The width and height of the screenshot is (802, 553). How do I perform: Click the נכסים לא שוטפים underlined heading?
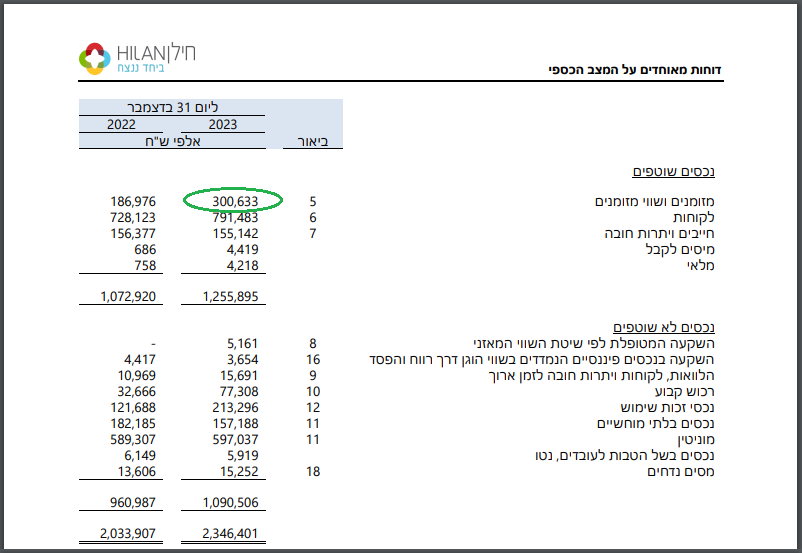pyautogui.click(x=668, y=327)
